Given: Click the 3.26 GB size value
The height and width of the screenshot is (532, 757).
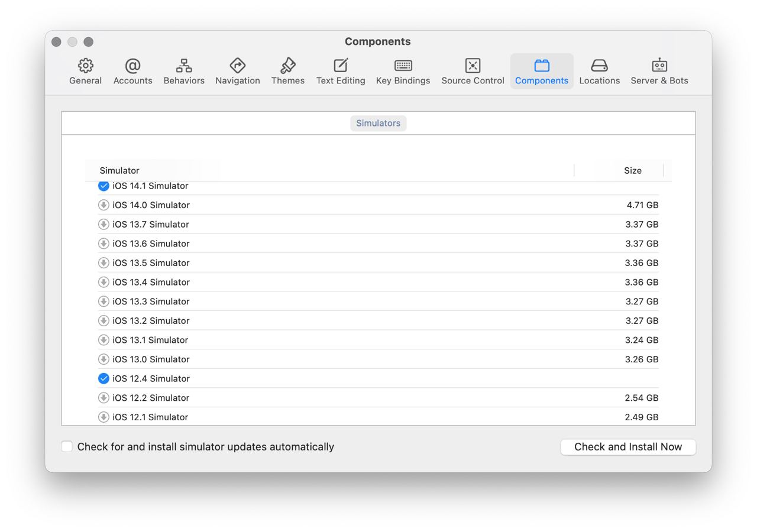Looking at the screenshot, I should pyautogui.click(x=642, y=359).
